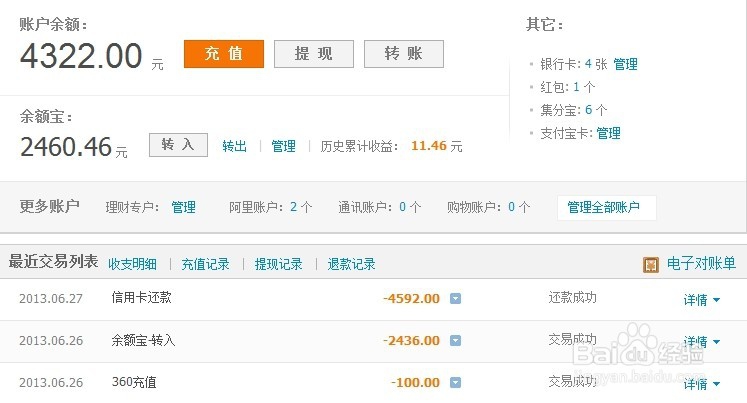Switch to the 退款记录 tab
The image size is (747, 403).
click(352, 264)
